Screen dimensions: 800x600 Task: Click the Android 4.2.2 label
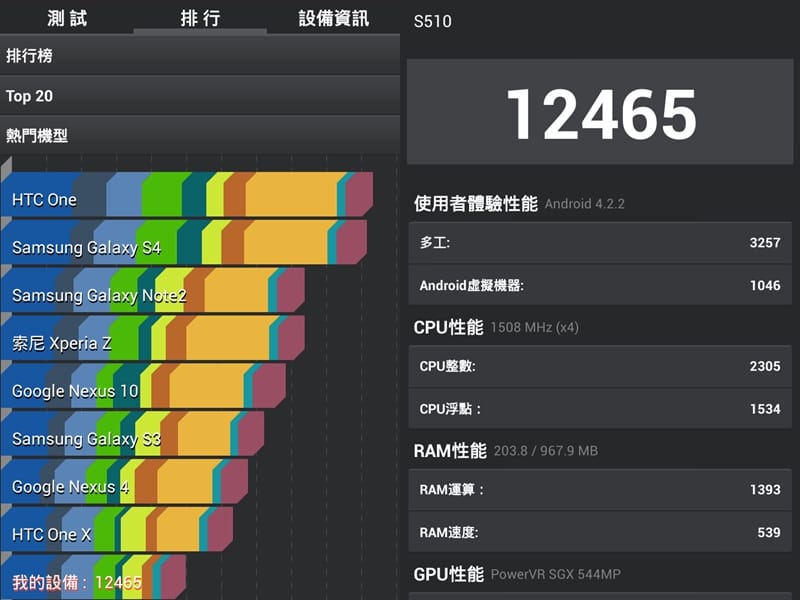(585, 204)
